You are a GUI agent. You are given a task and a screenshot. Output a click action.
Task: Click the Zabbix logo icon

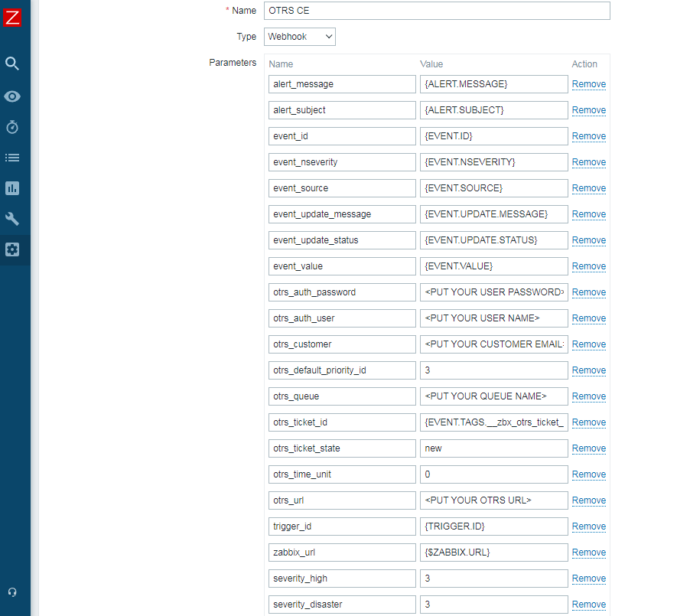point(12,18)
